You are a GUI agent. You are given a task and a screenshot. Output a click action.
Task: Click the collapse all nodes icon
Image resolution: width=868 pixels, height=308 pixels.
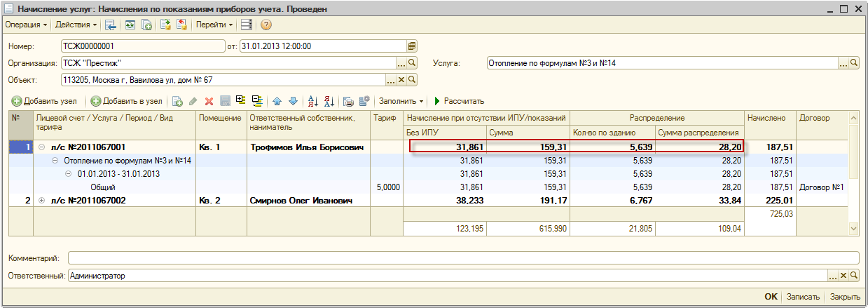257,101
